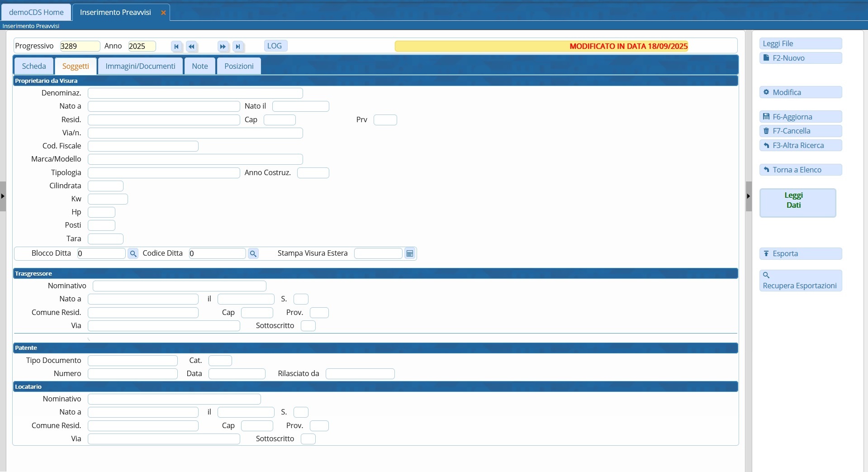Focus the Denominaz. input field
This screenshot has height=472, width=868.
point(195,93)
